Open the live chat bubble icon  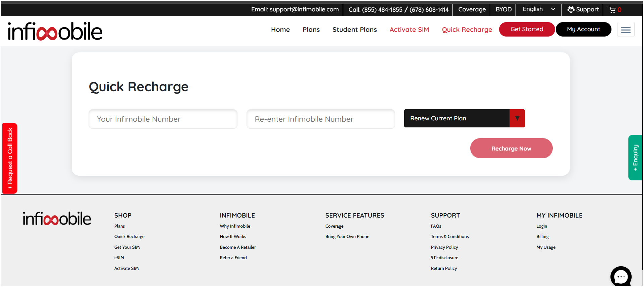(x=621, y=276)
